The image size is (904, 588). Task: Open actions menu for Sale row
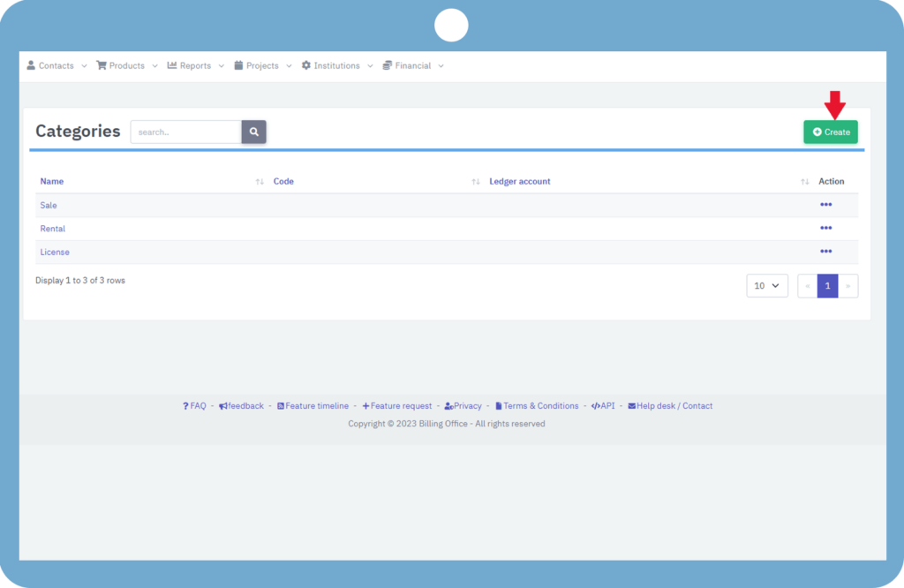[825, 205]
